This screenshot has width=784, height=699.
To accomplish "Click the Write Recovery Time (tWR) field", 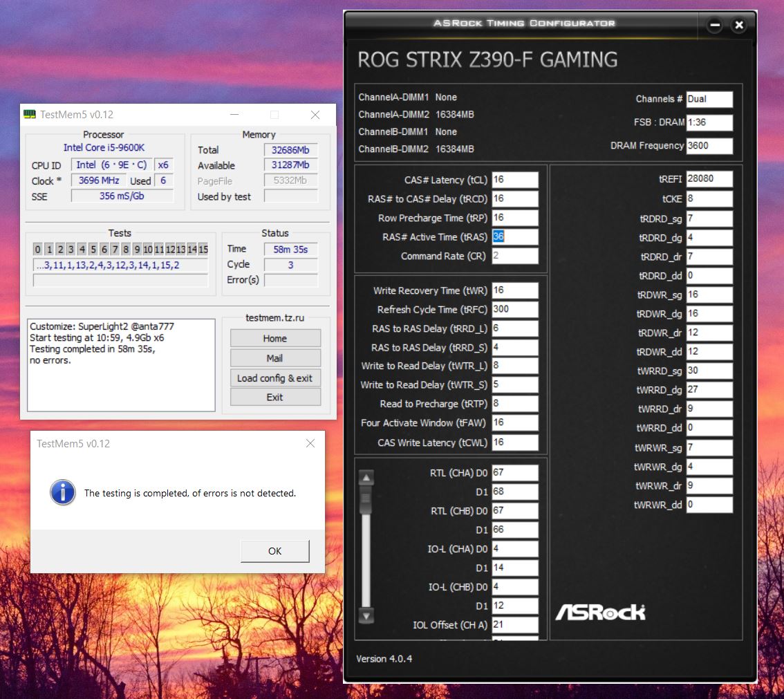I will (515, 290).
